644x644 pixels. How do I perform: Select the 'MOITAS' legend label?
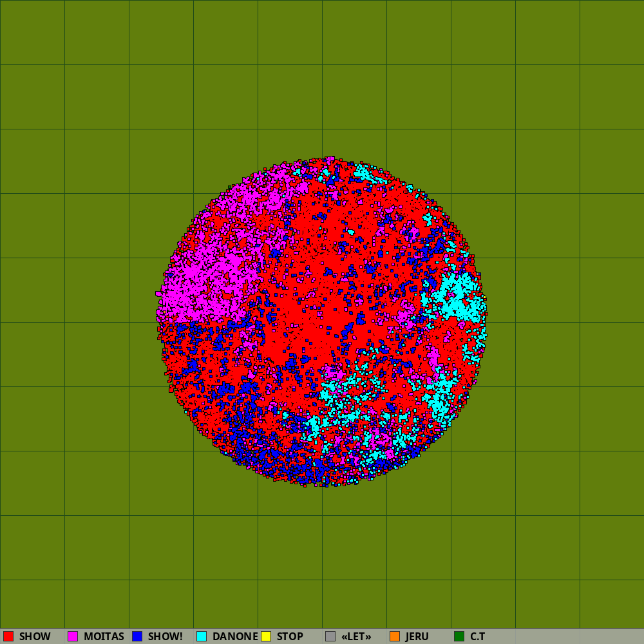pos(104,637)
